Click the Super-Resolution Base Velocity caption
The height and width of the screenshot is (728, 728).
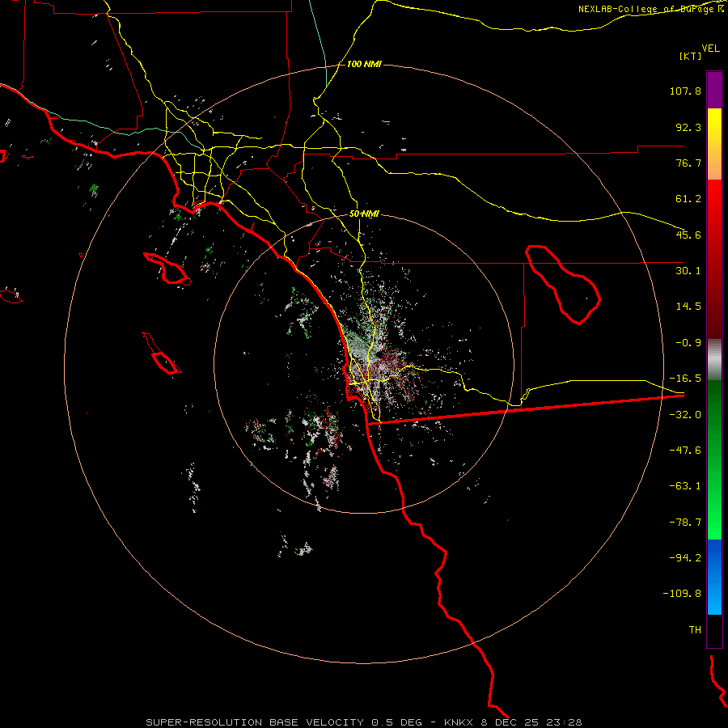coord(363,722)
